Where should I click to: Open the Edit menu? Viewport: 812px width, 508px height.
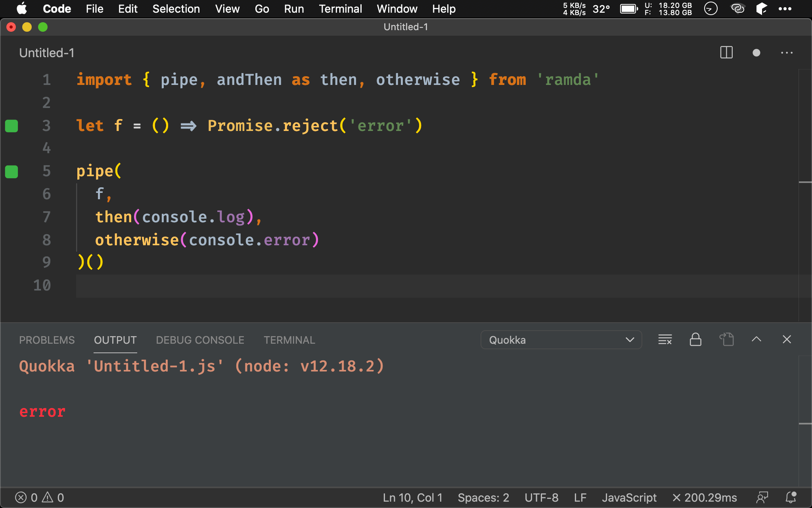(x=128, y=9)
